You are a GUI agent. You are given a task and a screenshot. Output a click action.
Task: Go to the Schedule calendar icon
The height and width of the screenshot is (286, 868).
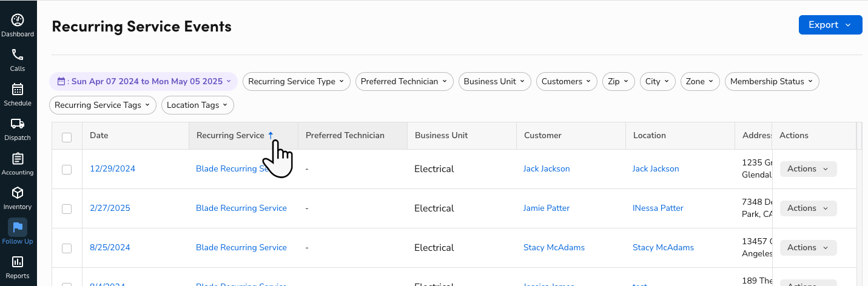point(18,89)
